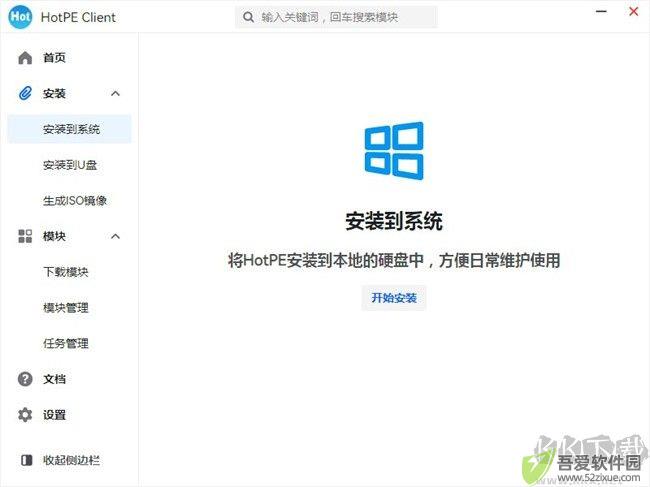Open the 首页 home page
Screen dimensions: 650x487
[x=54, y=58]
